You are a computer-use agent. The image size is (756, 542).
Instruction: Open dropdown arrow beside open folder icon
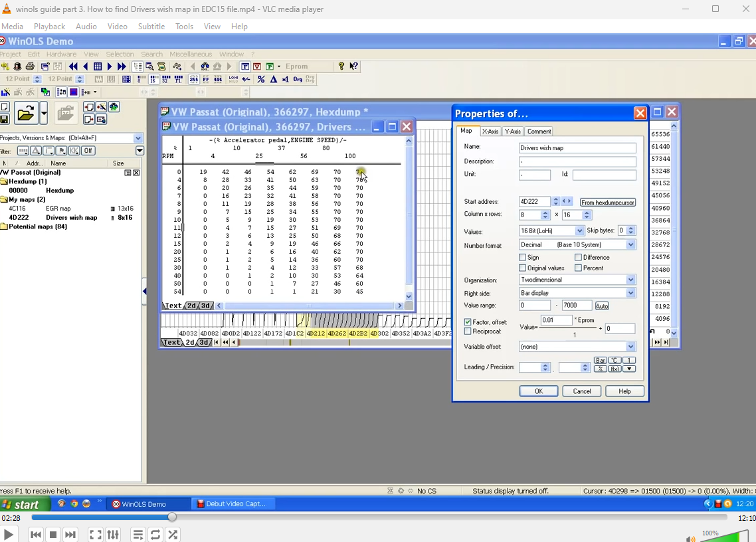pyautogui.click(x=44, y=114)
